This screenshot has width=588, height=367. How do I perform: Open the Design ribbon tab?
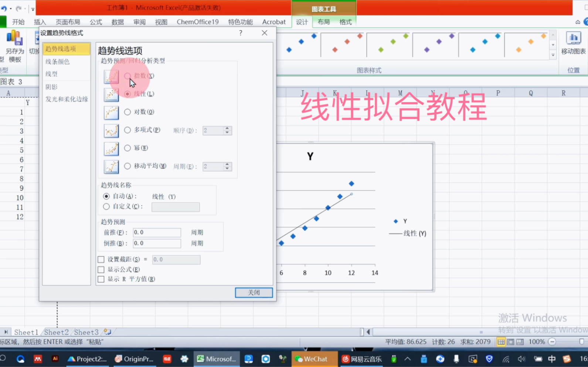point(302,22)
